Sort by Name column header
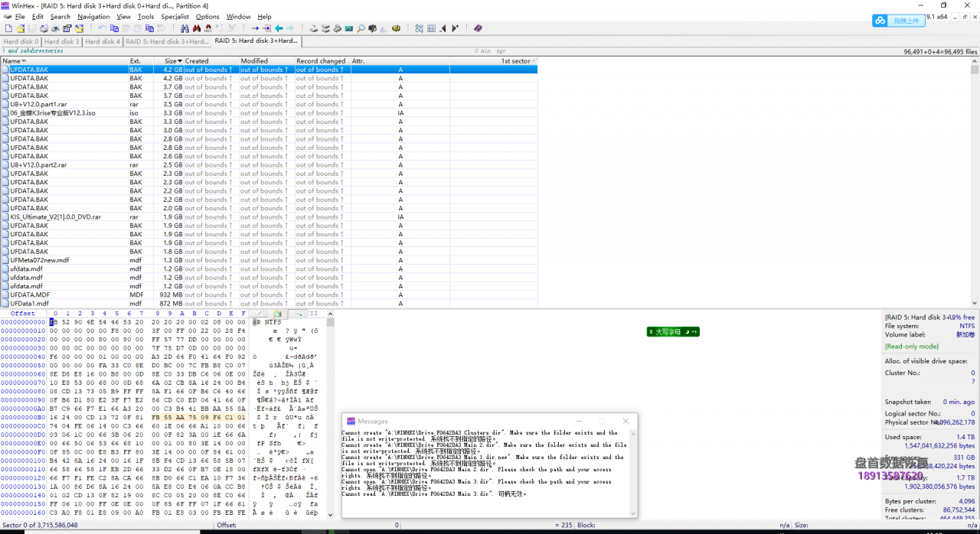Image resolution: width=980 pixels, height=534 pixels. [x=11, y=61]
